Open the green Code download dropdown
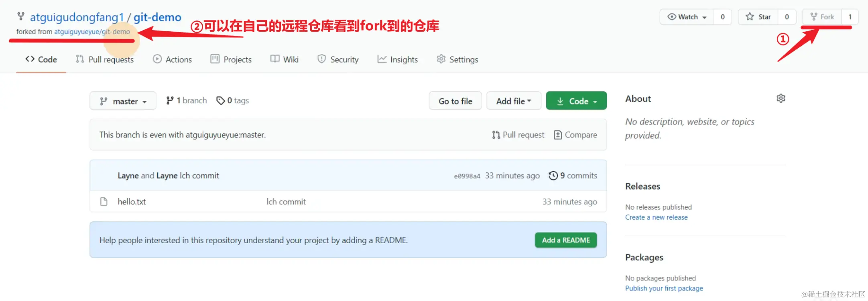The image size is (868, 301). tap(576, 101)
